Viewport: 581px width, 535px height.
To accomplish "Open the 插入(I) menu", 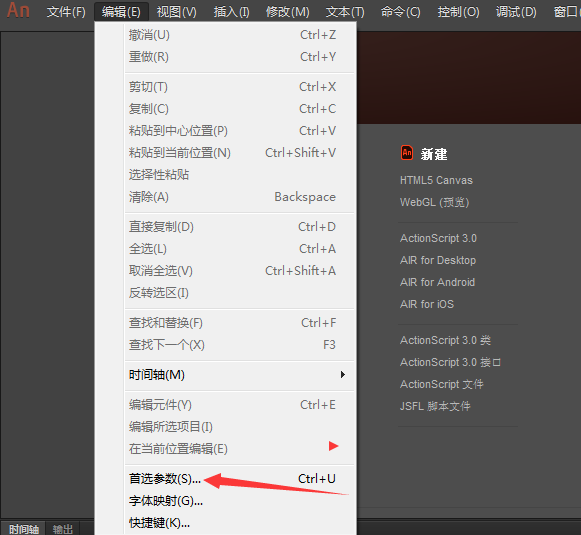I will (232, 12).
